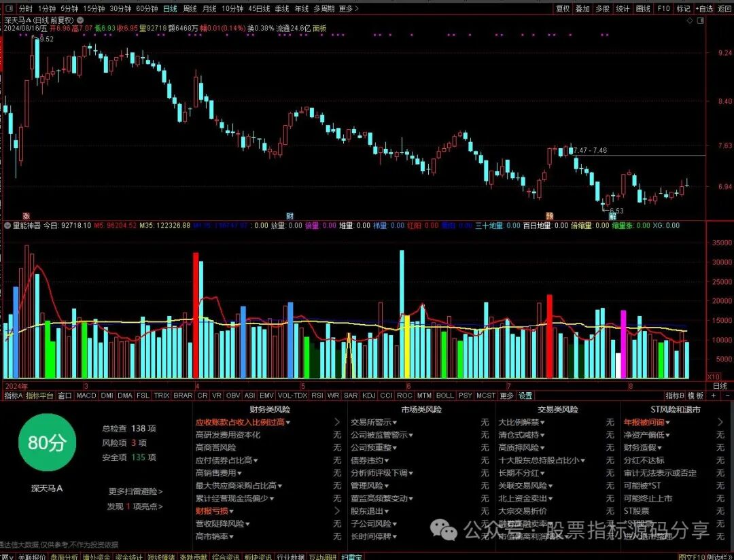The image size is (734, 560).
Task: Select the KDJ indicator tab
Action: pyautogui.click(x=369, y=396)
